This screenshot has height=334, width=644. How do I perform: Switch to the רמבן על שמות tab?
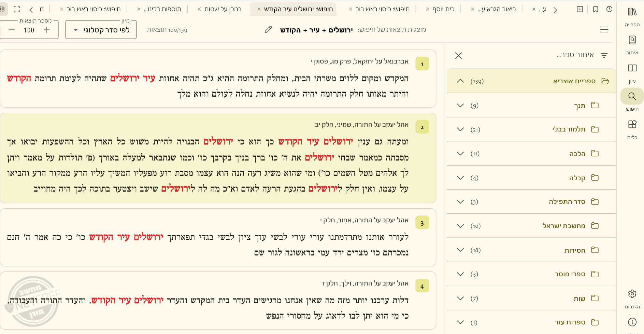click(x=223, y=9)
